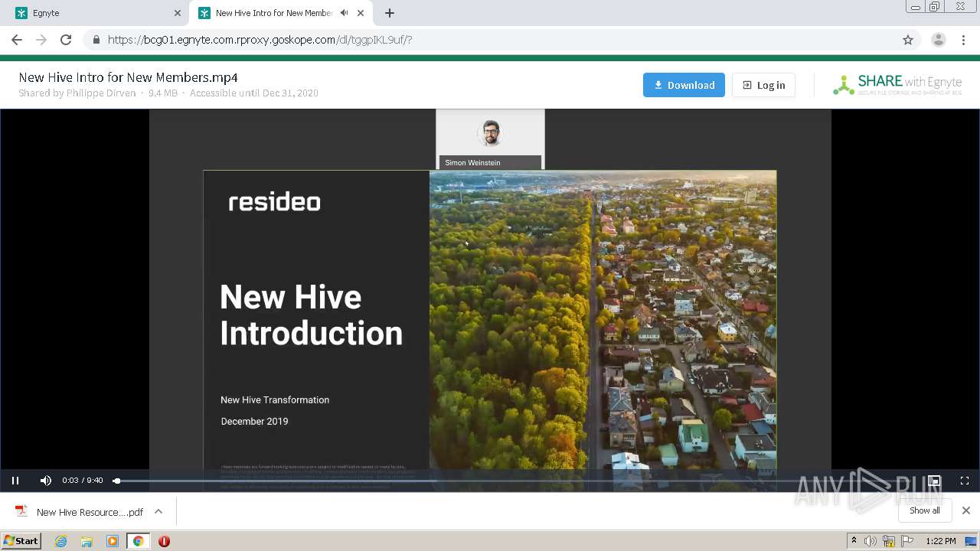Viewport: 980px width, 551px height.
Task: Open File Explorer from the taskbar
Action: click(x=87, y=541)
